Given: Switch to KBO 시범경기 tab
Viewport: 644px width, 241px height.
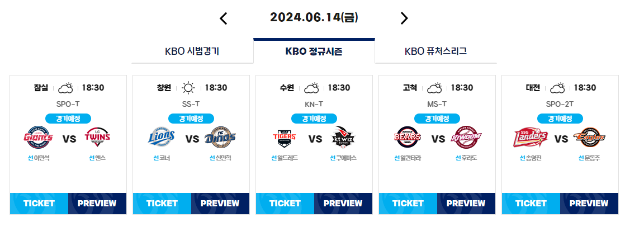Looking at the screenshot, I should coord(192,51).
